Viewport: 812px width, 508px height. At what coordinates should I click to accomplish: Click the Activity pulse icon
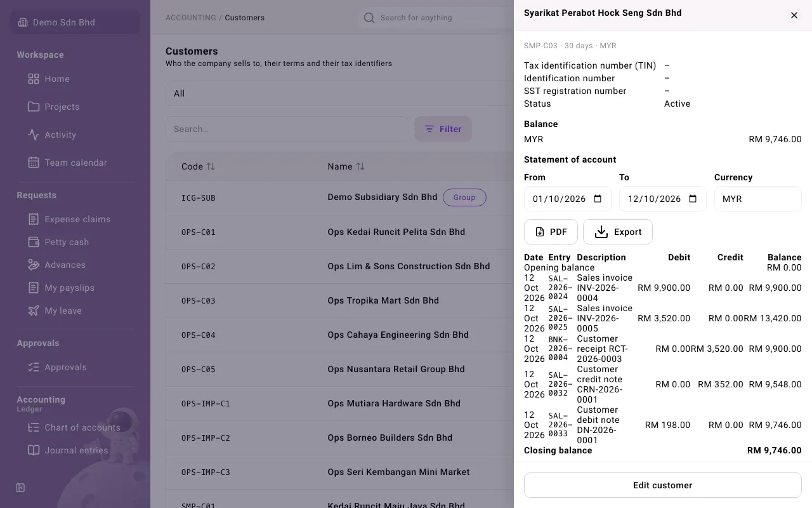pyautogui.click(x=34, y=135)
